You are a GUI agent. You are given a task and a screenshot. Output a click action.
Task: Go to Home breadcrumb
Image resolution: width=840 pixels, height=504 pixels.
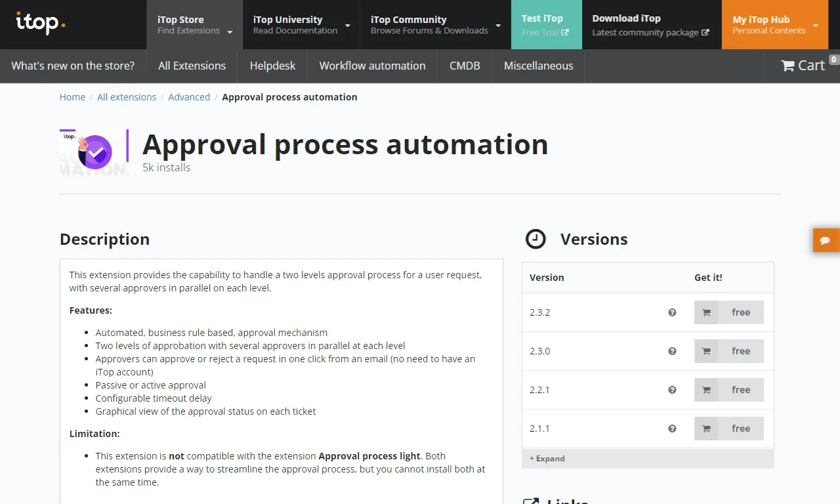click(x=72, y=97)
